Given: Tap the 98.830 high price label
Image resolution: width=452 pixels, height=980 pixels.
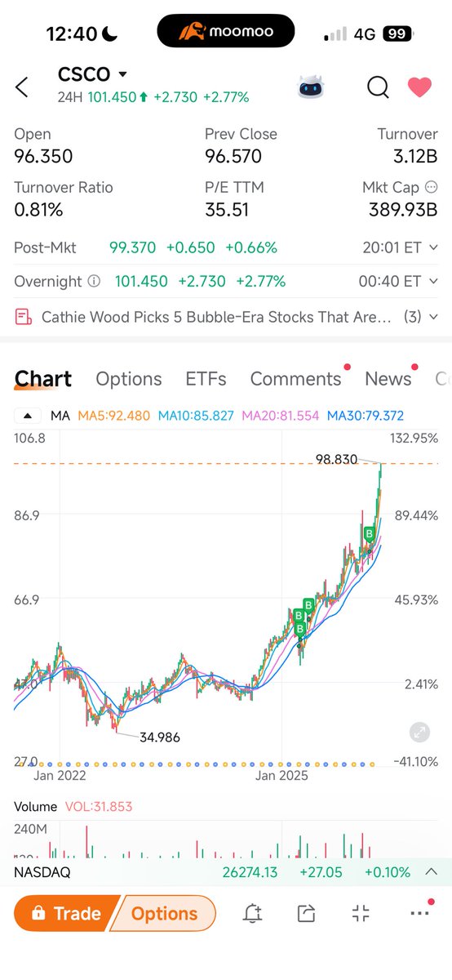Looking at the screenshot, I should pos(337,460).
